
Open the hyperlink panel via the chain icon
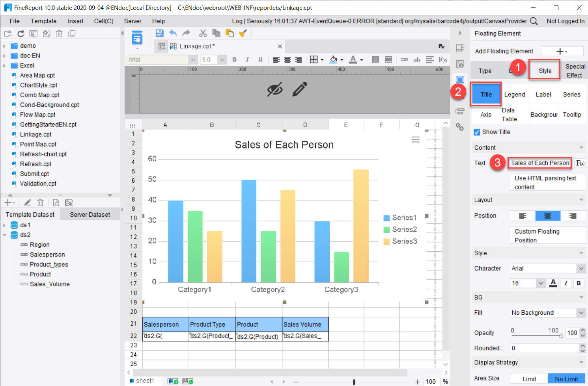[x=460, y=127]
